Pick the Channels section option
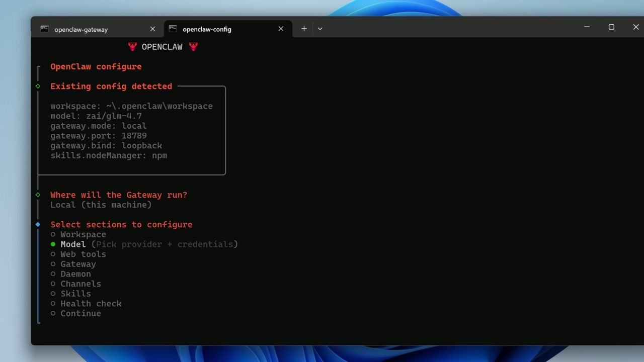This screenshot has width=644, height=362. coord(80,284)
